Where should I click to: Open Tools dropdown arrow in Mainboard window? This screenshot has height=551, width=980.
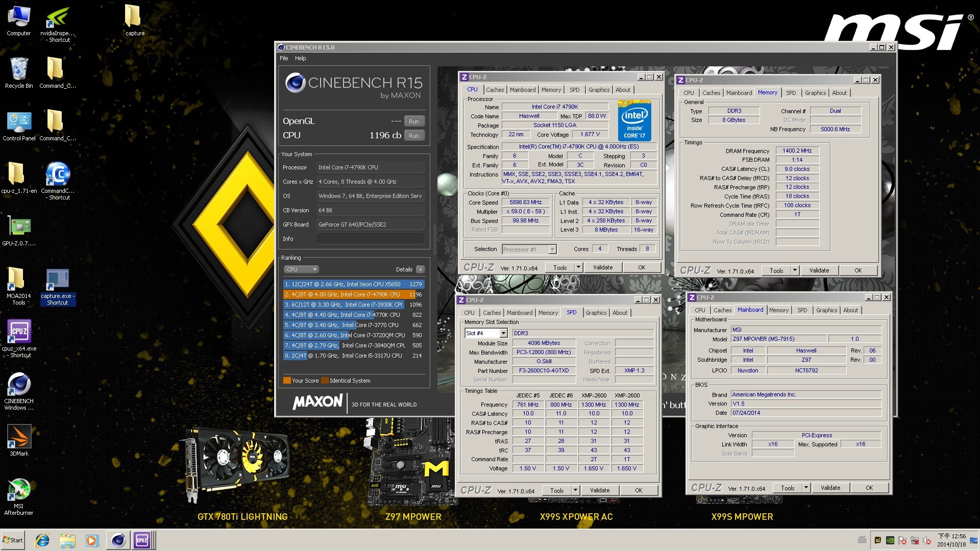pyautogui.click(x=806, y=488)
